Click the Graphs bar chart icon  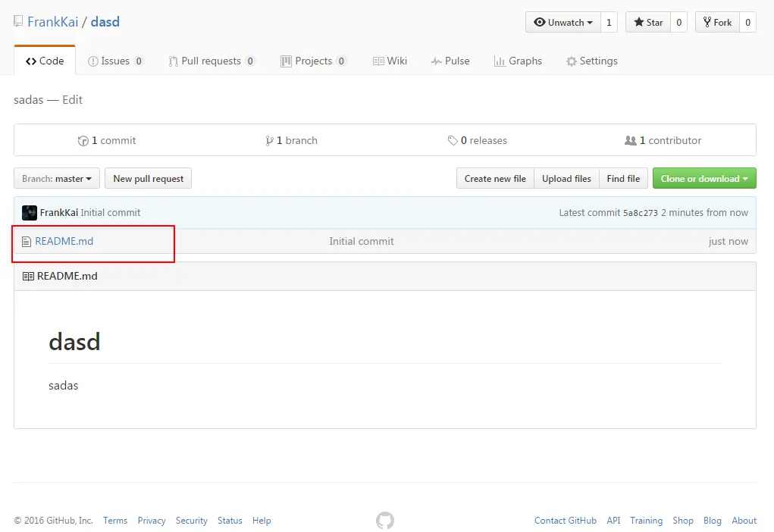coord(500,61)
